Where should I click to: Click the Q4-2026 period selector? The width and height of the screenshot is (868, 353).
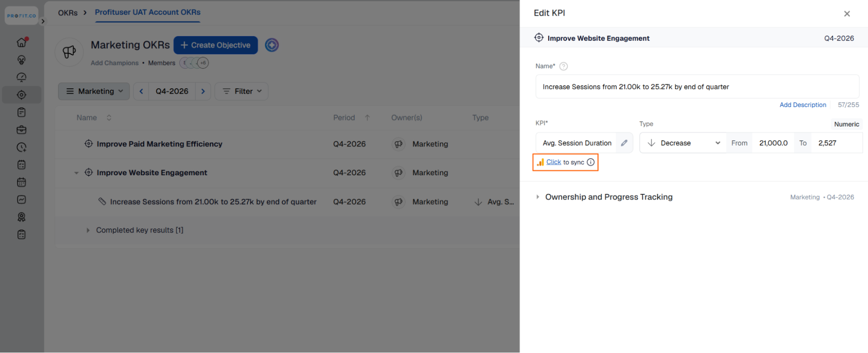tap(172, 91)
